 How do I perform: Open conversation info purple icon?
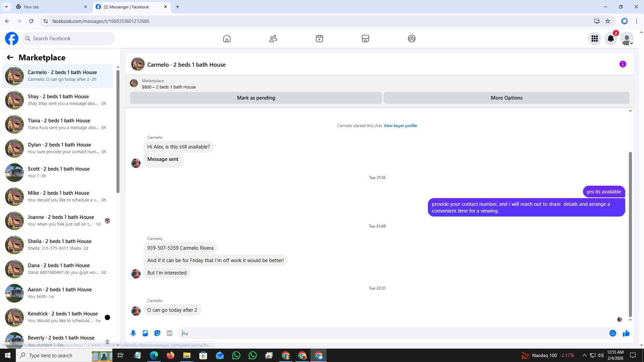[623, 64]
